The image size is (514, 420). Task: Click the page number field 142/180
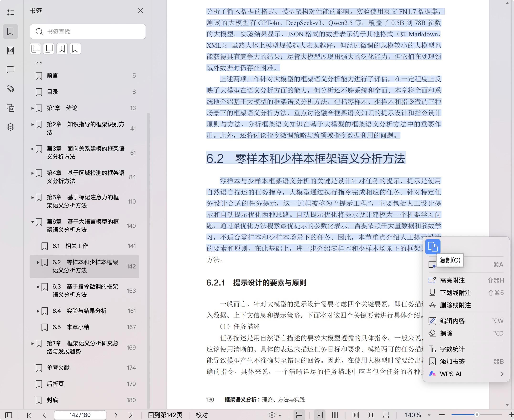click(x=80, y=415)
